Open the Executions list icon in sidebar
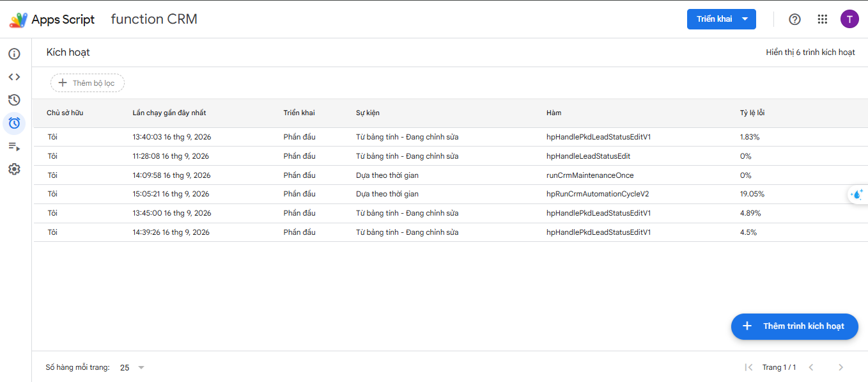The width and height of the screenshot is (868, 382). (14, 147)
